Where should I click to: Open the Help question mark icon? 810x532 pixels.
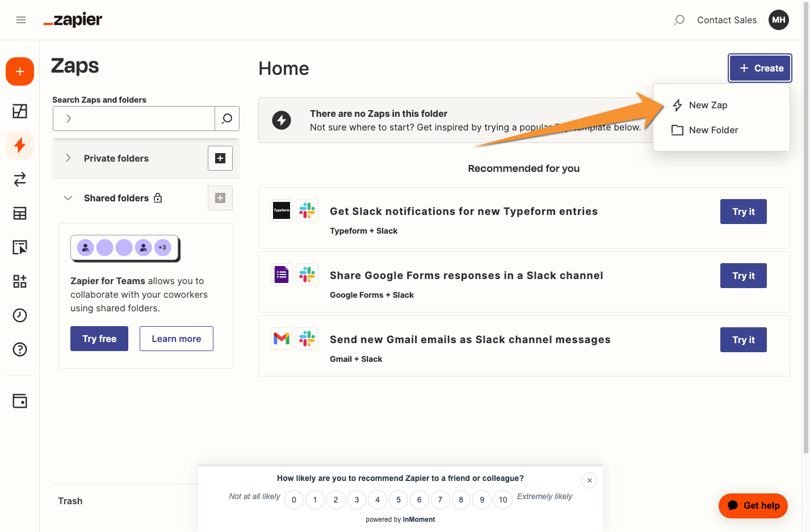click(x=20, y=349)
